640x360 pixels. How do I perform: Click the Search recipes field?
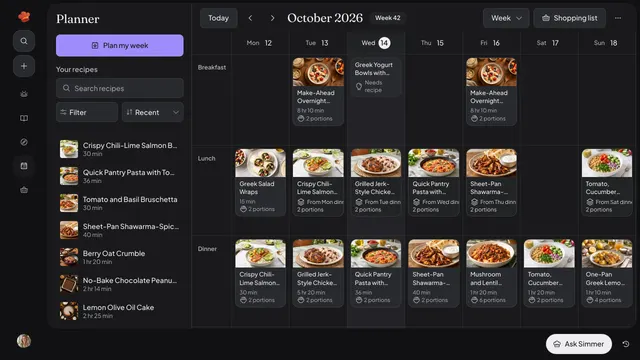pyautogui.click(x=120, y=88)
